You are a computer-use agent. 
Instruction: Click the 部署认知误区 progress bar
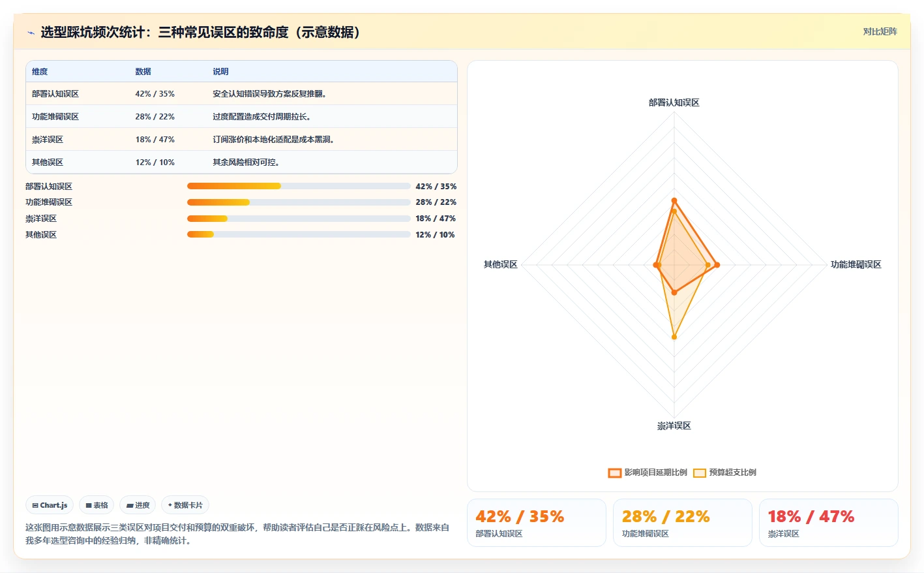tap(299, 186)
